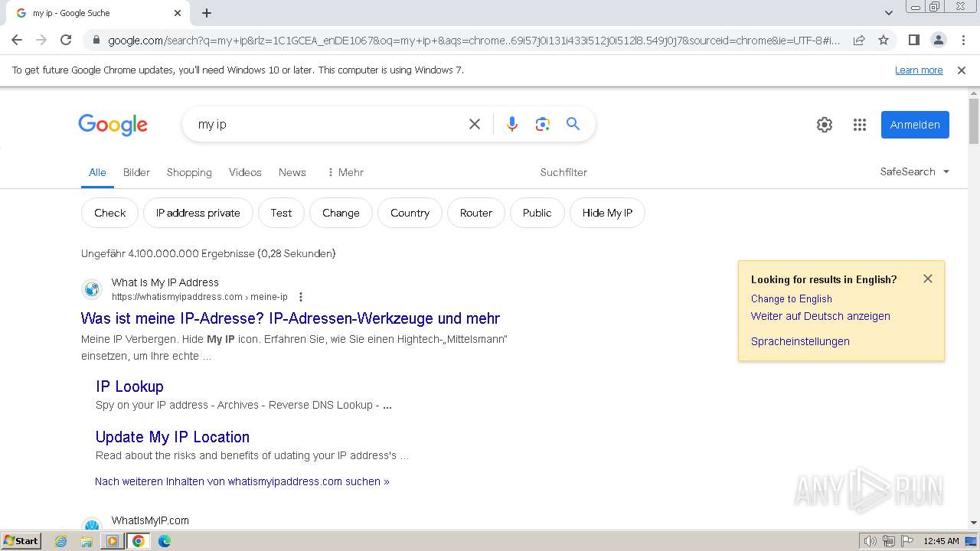Select the Public filter chip
Image resolution: width=980 pixels, height=551 pixels.
pyautogui.click(x=537, y=213)
